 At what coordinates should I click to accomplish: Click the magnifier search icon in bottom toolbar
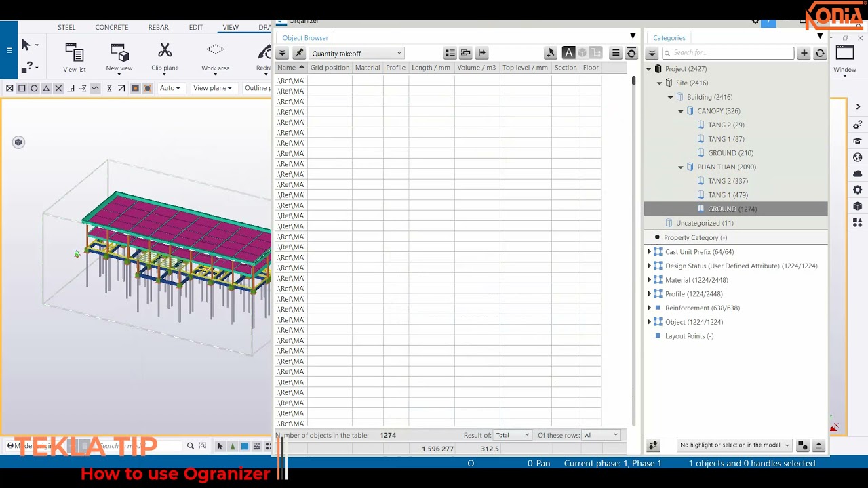pos(191,446)
